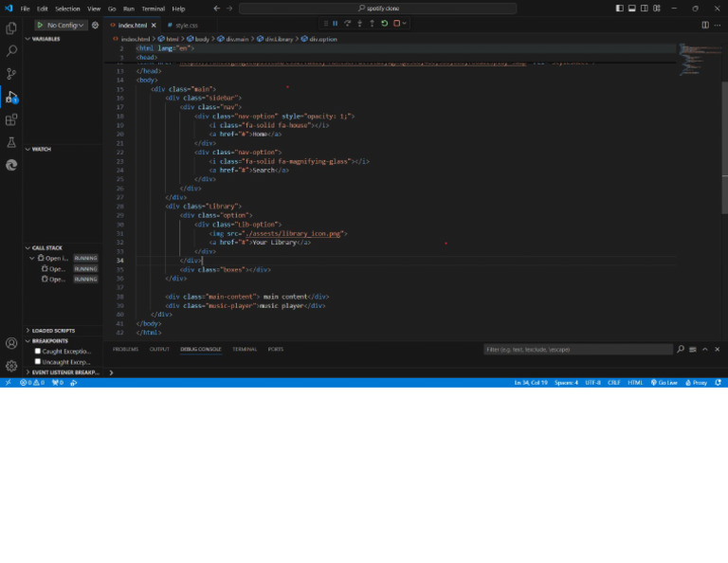Open the Terminal menu
This screenshot has height=563, width=728.
click(154, 9)
